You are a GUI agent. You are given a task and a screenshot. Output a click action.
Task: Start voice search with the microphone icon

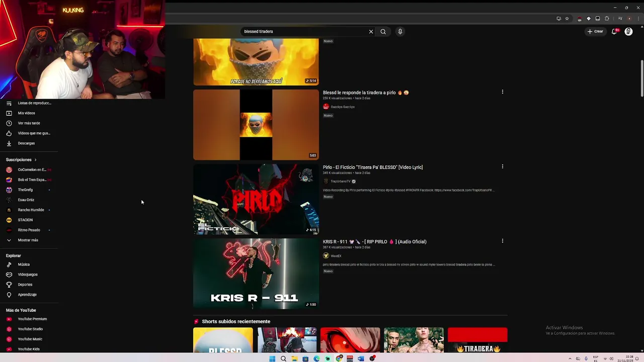point(400,32)
